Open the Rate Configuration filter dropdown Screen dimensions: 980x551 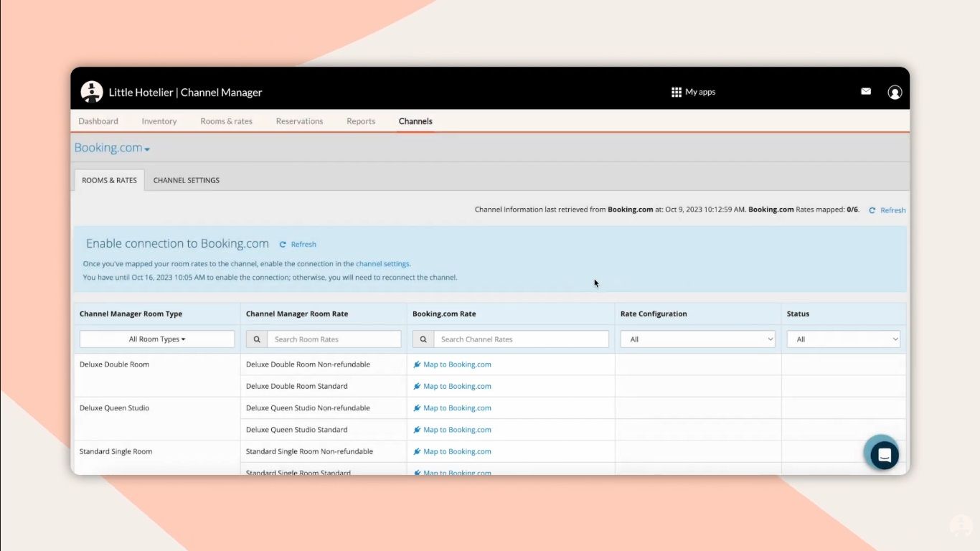click(698, 339)
